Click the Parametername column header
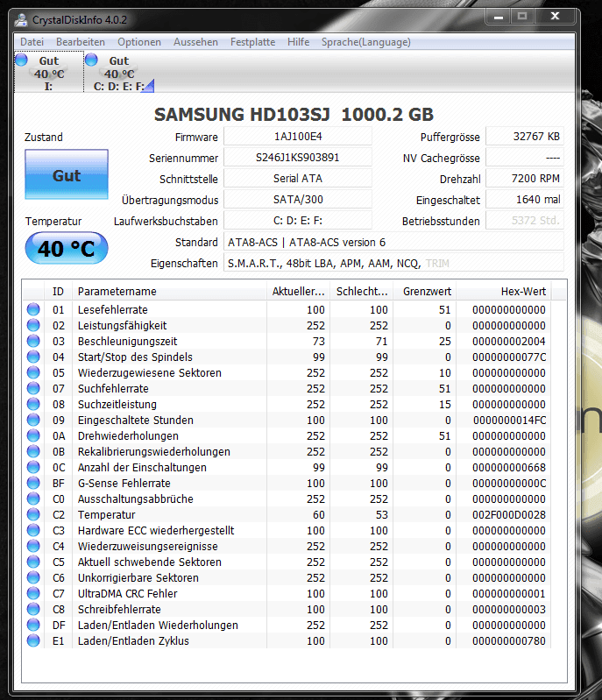The image size is (602, 700). (169, 292)
